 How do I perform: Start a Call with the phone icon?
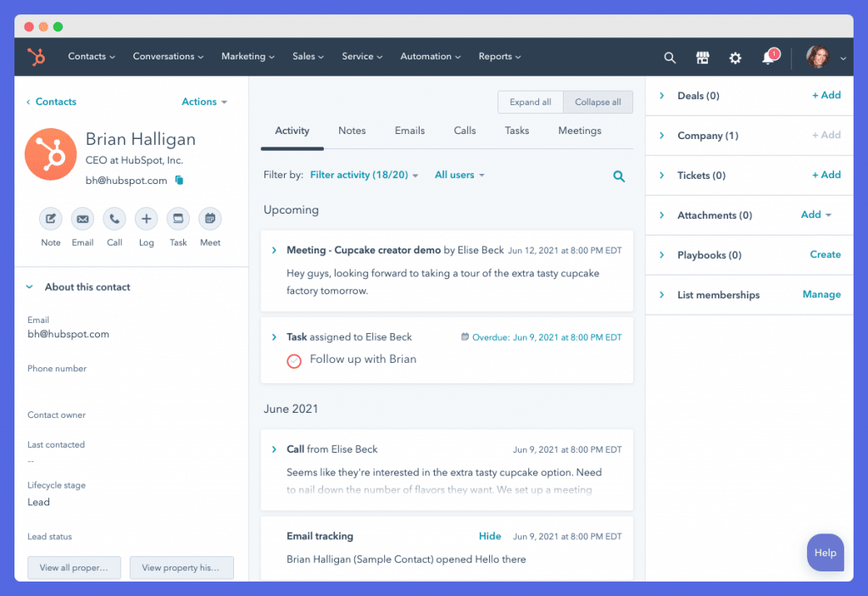point(114,219)
